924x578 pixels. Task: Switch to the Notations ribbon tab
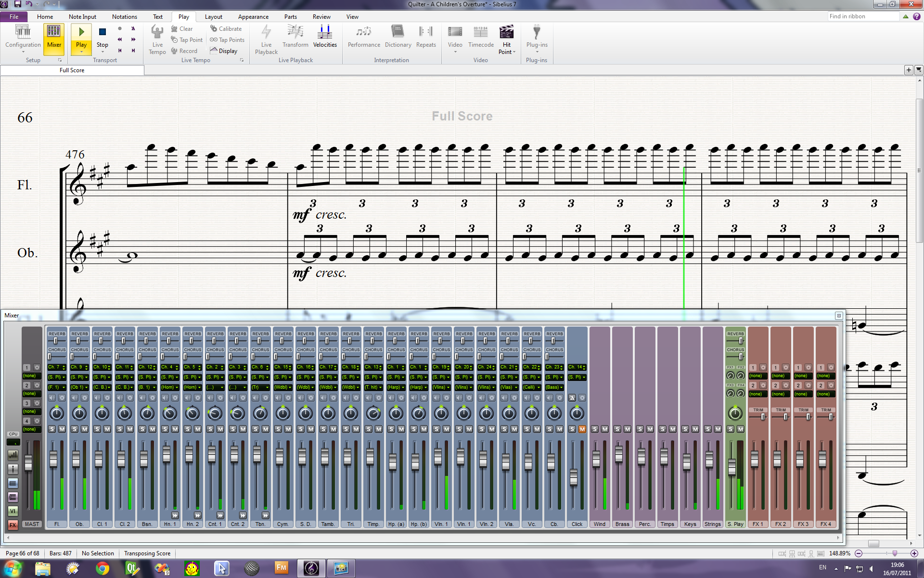124,16
